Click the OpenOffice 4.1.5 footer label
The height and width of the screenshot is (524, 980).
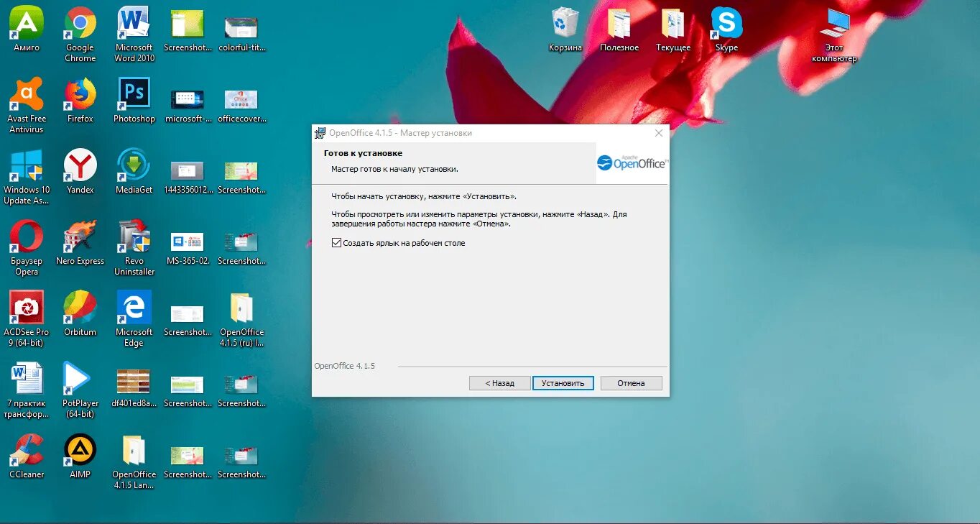pos(345,366)
